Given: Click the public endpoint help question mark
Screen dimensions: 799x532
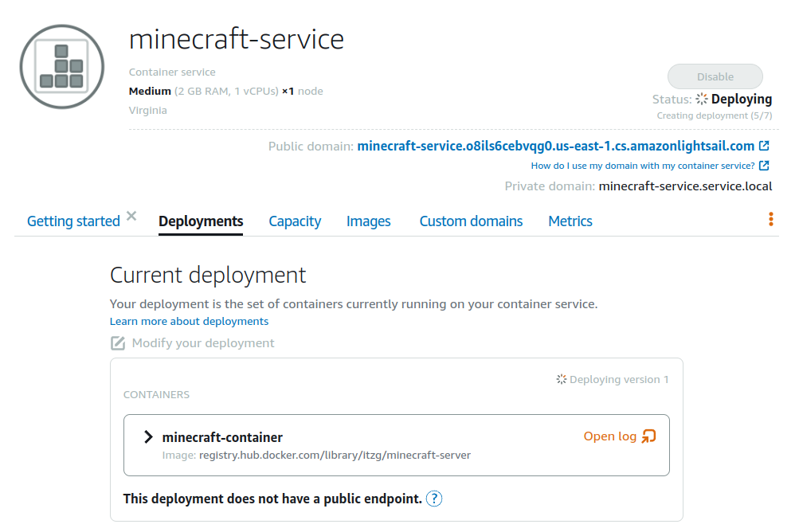Looking at the screenshot, I should click(434, 499).
